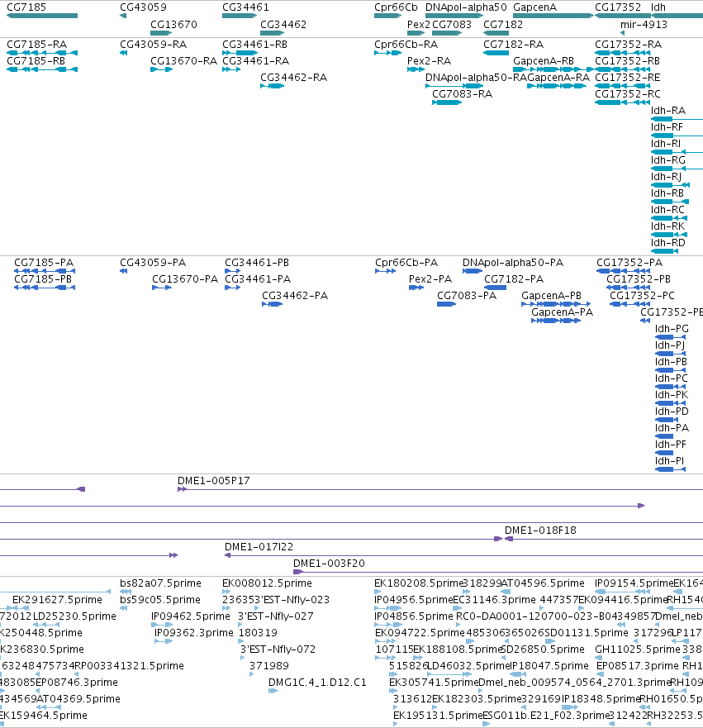Open the DMG1C.4_1.D12.C1 EST label
The height and width of the screenshot is (728, 703).
click(x=317, y=683)
